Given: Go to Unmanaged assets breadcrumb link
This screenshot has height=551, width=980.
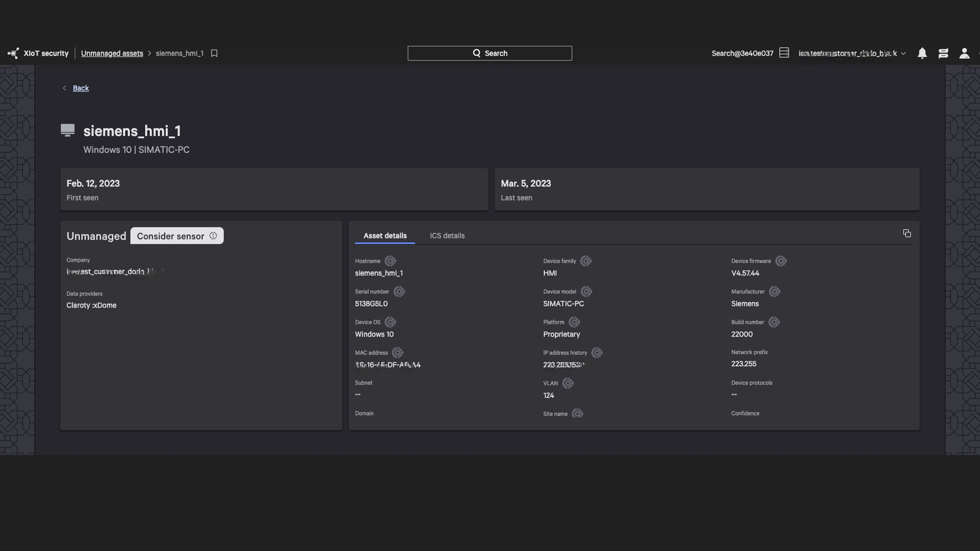Looking at the screenshot, I should click(x=112, y=53).
